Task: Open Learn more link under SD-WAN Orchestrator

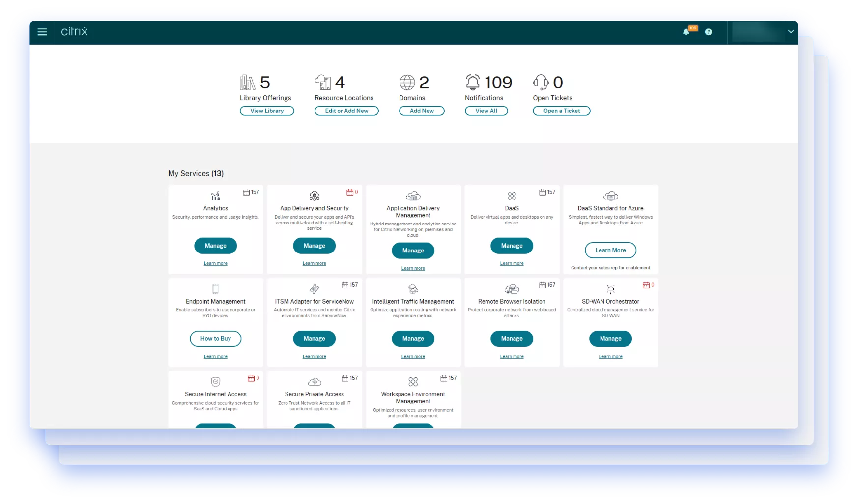Action: click(611, 357)
